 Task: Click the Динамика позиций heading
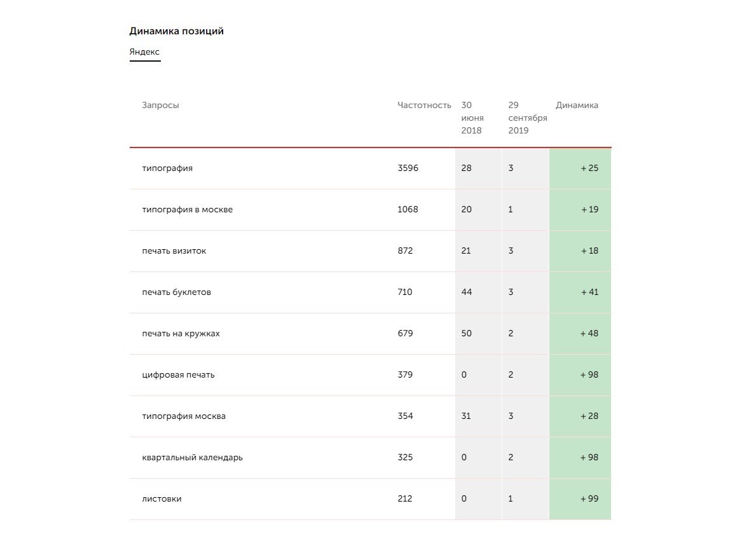coord(176,31)
